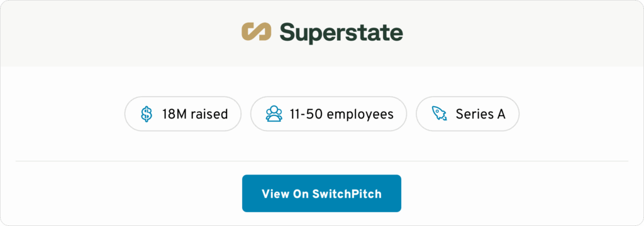This screenshot has width=644, height=226.
Task: Click the gold Superstate logo mark
Action: (x=257, y=31)
